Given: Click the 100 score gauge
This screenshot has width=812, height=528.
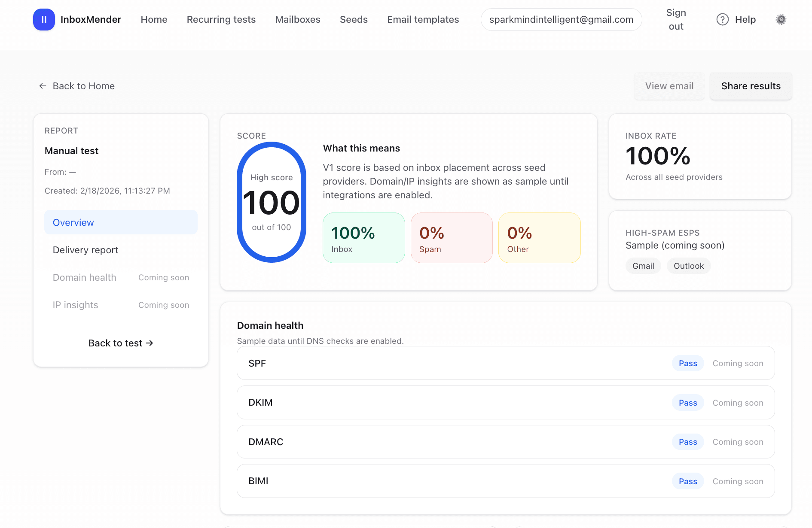Looking at the screenshot, I should tap(271, 202).
